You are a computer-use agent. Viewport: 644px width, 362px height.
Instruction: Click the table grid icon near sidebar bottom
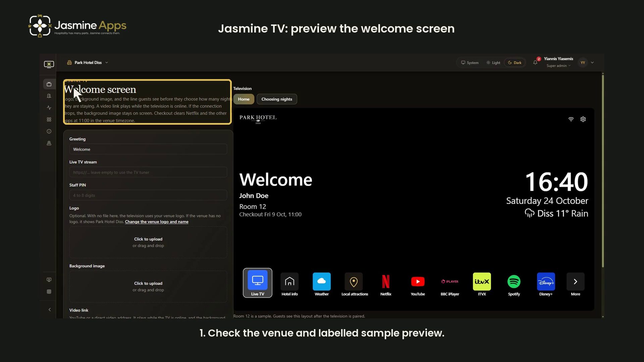pos(49,292)
